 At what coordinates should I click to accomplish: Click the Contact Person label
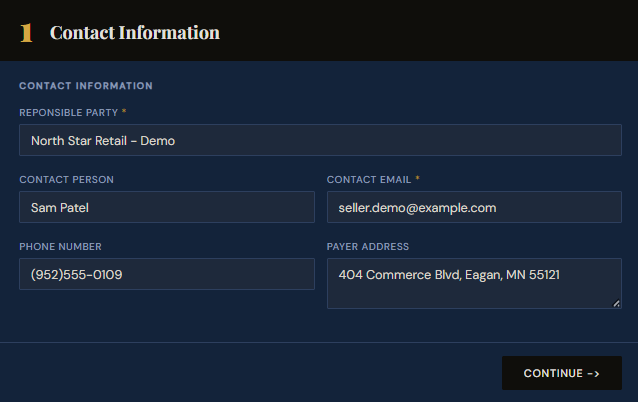(x=66, y=180)
